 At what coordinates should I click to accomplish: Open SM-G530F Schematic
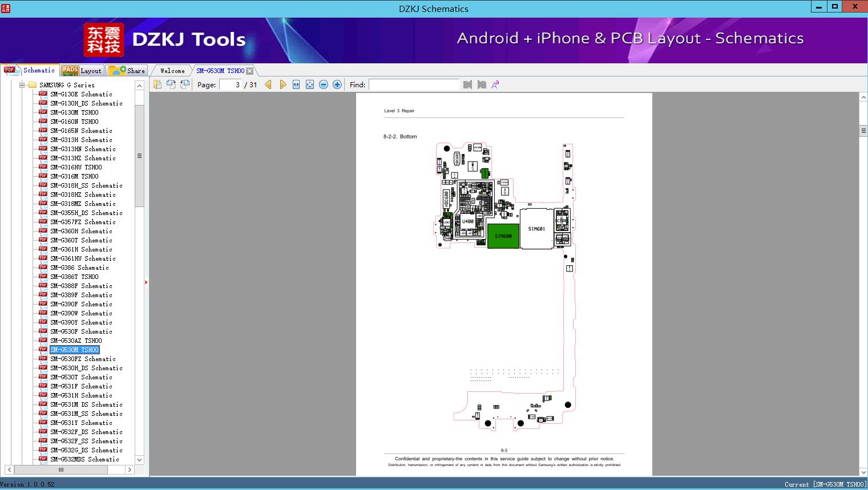tap(81, 331)
